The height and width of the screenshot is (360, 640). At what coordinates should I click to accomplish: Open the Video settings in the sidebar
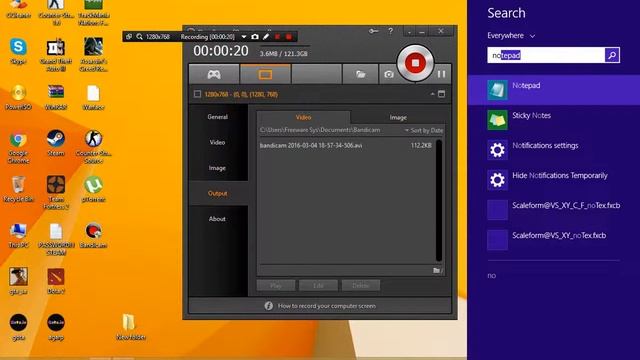(218, 142)
